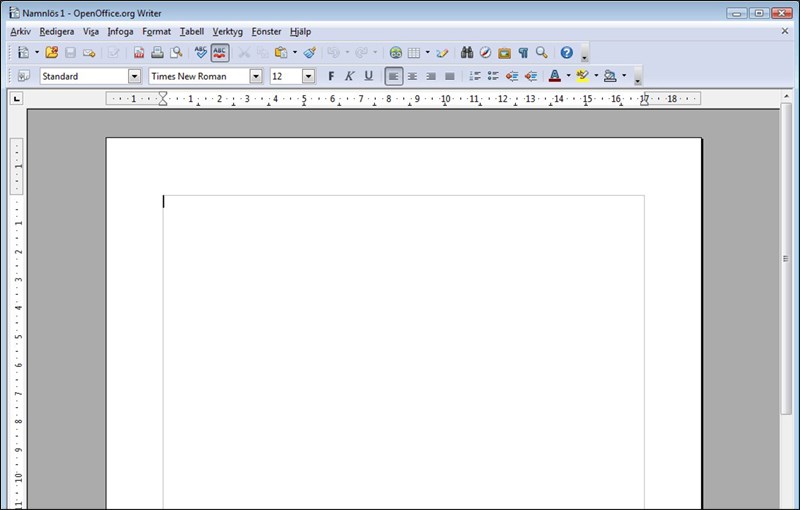Image resolution: width=800 pixels, height=510 pixels.
Task: Print the document with the printer icon
Action: 157,53
